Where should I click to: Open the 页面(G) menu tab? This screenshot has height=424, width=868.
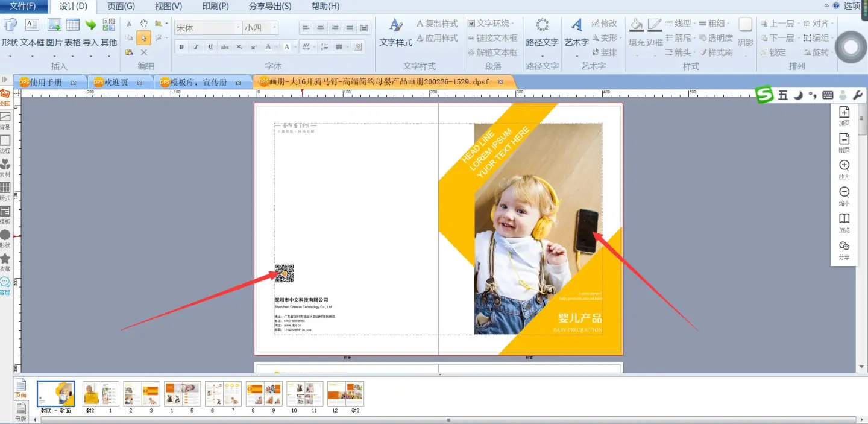(121, 7)
